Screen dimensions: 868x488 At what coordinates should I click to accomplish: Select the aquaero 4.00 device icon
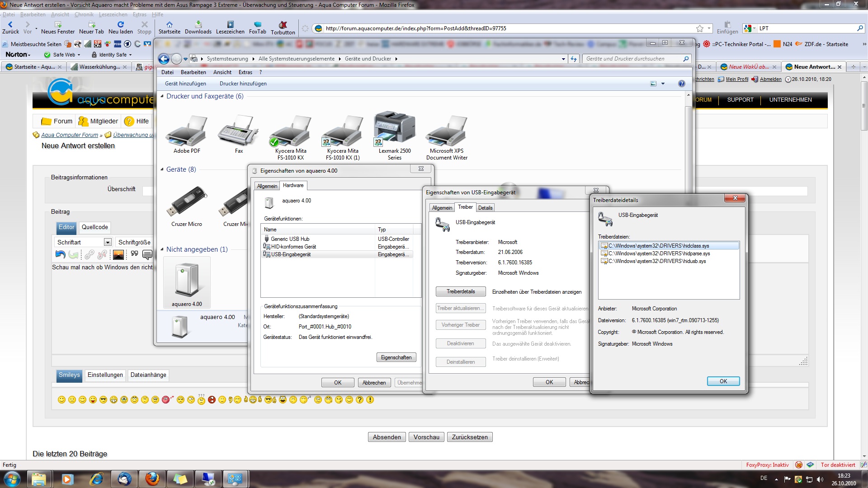point(187,280)
